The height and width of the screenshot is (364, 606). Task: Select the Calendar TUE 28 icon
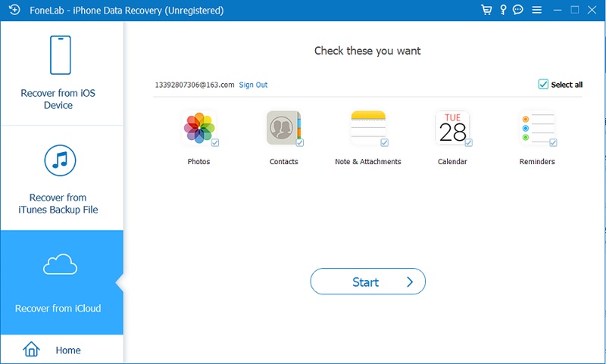point(452,128)
